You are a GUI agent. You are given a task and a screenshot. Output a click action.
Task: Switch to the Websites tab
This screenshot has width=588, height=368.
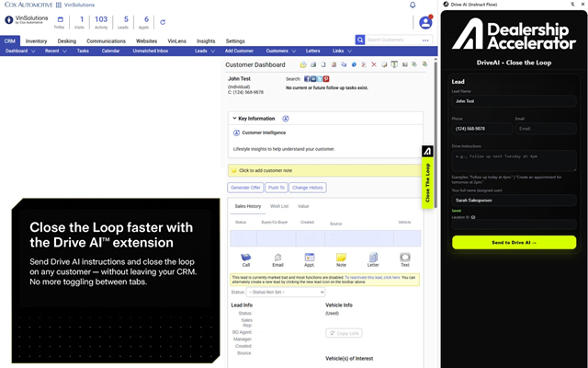(146, 40)
